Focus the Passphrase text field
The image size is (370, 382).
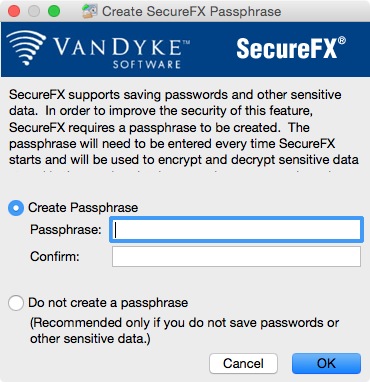(236, 229)
